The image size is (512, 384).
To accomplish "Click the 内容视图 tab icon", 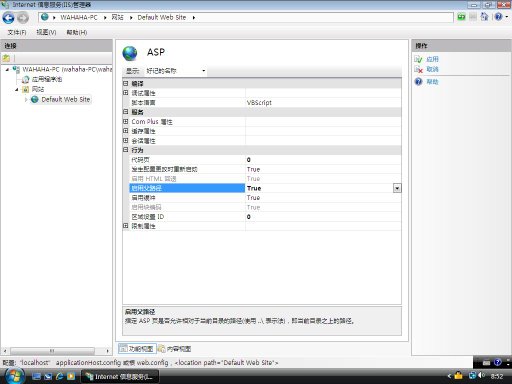I will [162, 349].
